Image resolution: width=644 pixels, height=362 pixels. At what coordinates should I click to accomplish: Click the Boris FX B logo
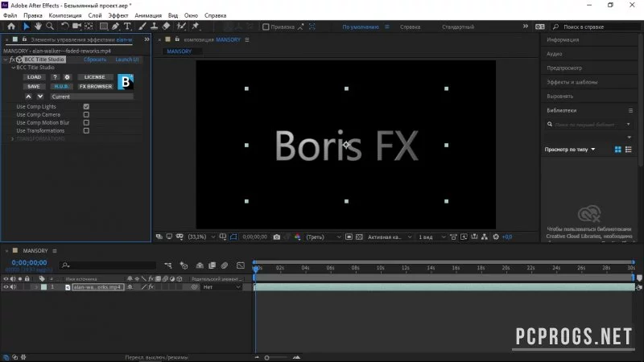click(x=126, y=82)
